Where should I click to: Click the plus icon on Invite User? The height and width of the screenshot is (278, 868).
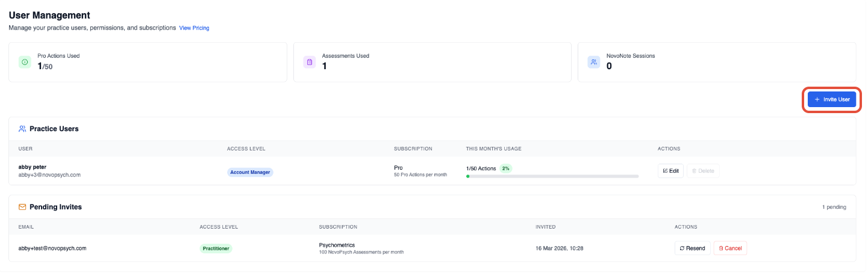pos(817,99)
